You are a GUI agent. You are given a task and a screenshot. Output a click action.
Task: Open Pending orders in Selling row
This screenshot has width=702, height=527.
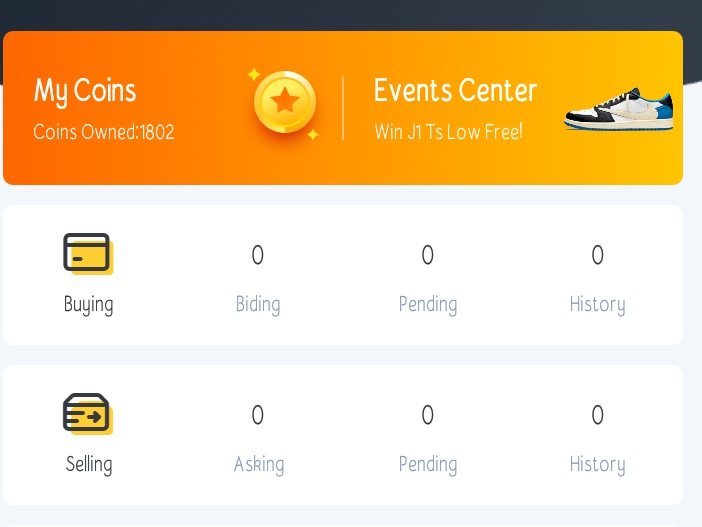point(428,464)
